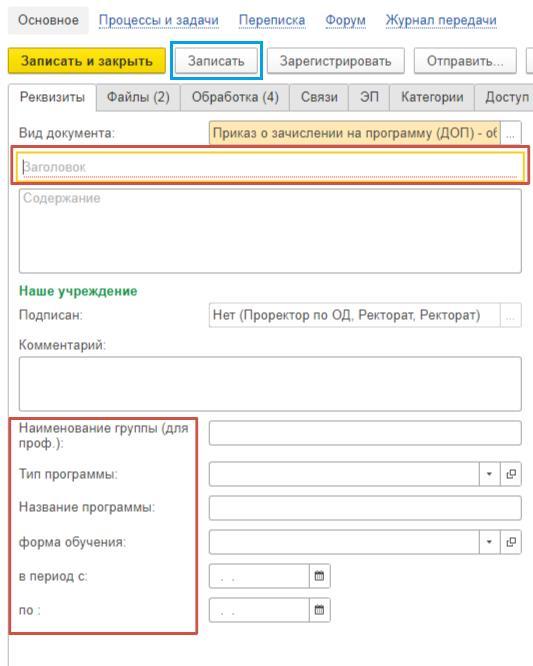Open calendar picker for 'в период с' date
Viewport: 533px width, 666px height.
(x=319, y=576)
